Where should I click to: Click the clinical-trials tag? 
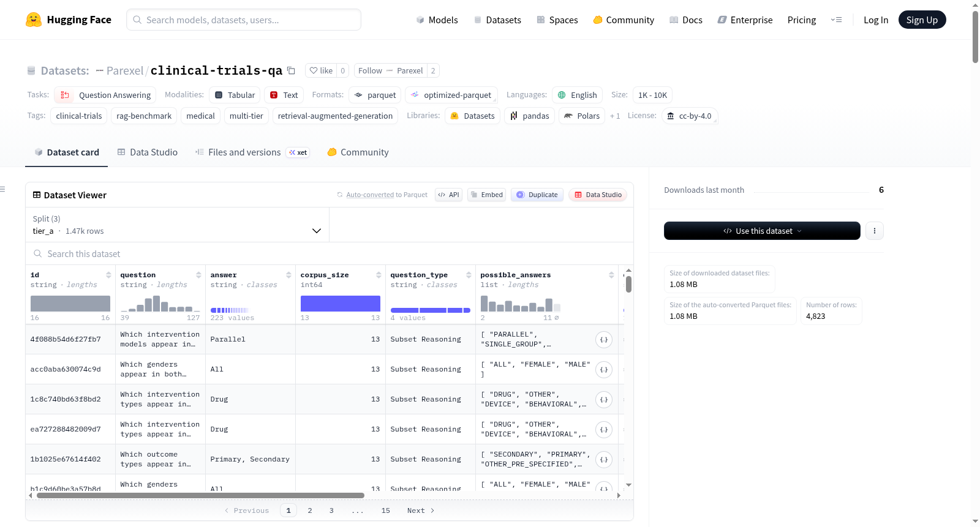point(79,116)
